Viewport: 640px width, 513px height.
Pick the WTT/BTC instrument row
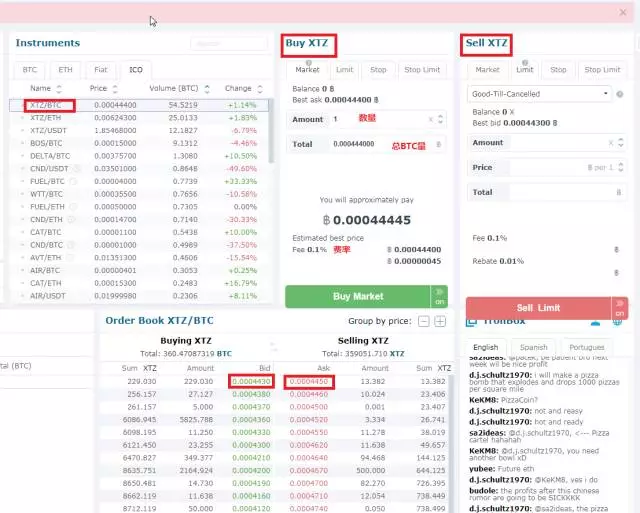139,194
